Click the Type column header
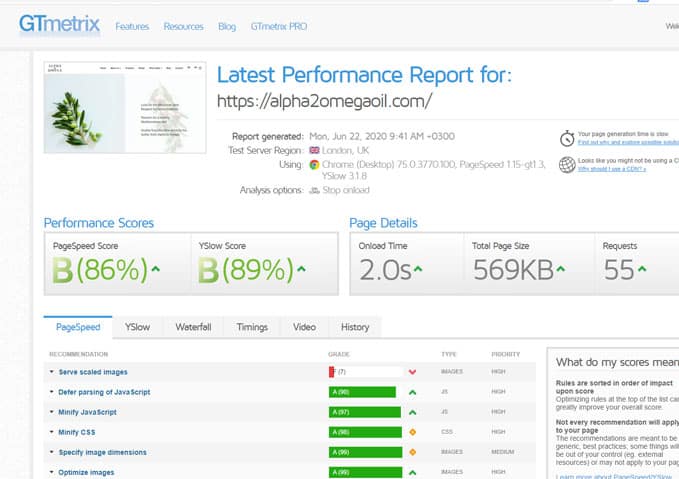The height and width of the screenshot is (479, 679). (x=449, y=354)
